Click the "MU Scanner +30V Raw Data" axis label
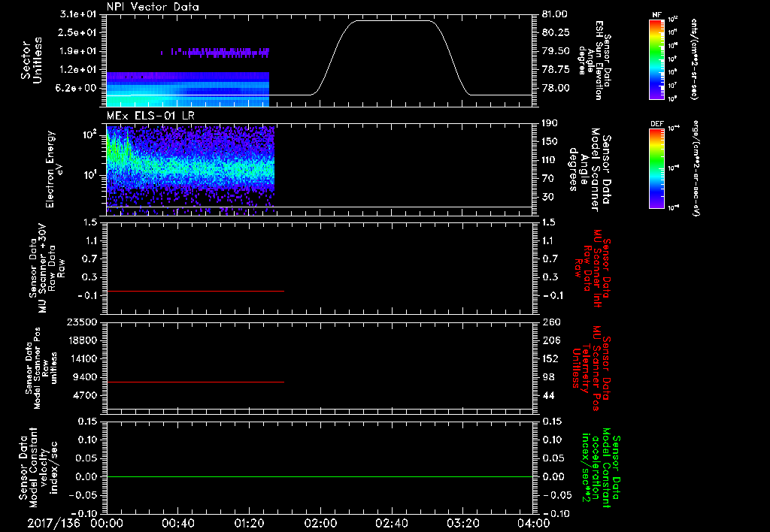Image resolution: width=770 pixels, height=532 pixels. [47, 268]
